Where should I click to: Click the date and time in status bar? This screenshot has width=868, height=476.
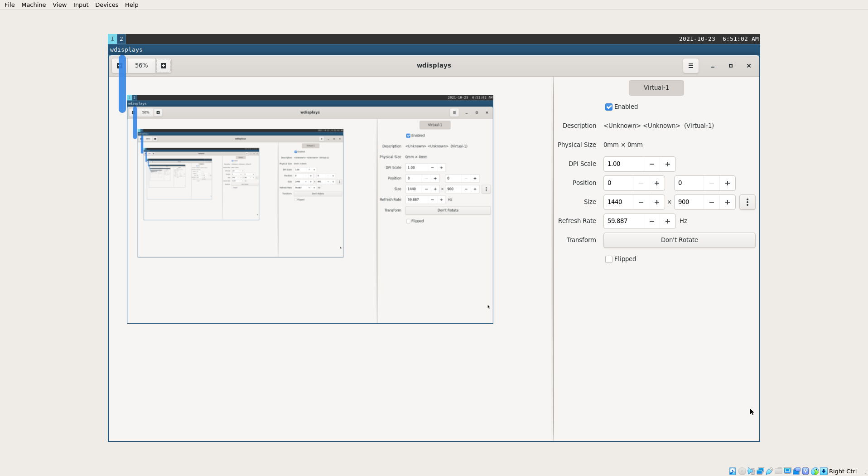(x=719, y=39)
